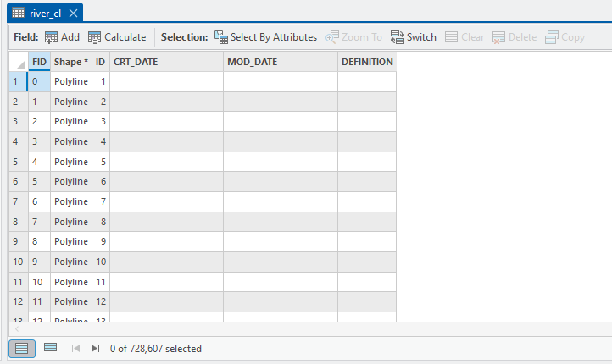Screen dimensions: 612x364
Task: Click CRT_DATE cell in row 3
Action: [x=166, y=122]
